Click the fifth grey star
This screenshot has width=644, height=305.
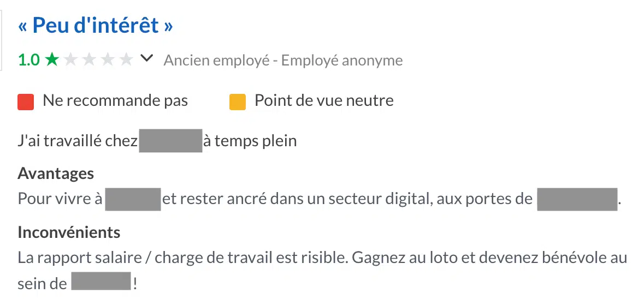126,60
